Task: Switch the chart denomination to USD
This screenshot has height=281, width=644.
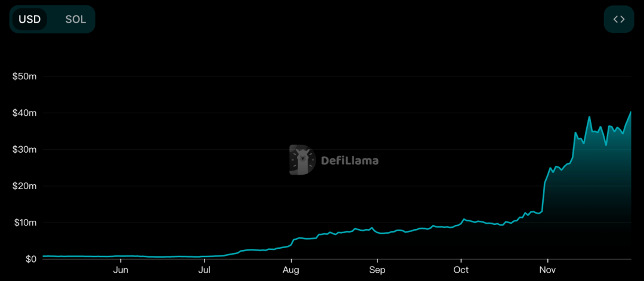Action: click(30, 19)
